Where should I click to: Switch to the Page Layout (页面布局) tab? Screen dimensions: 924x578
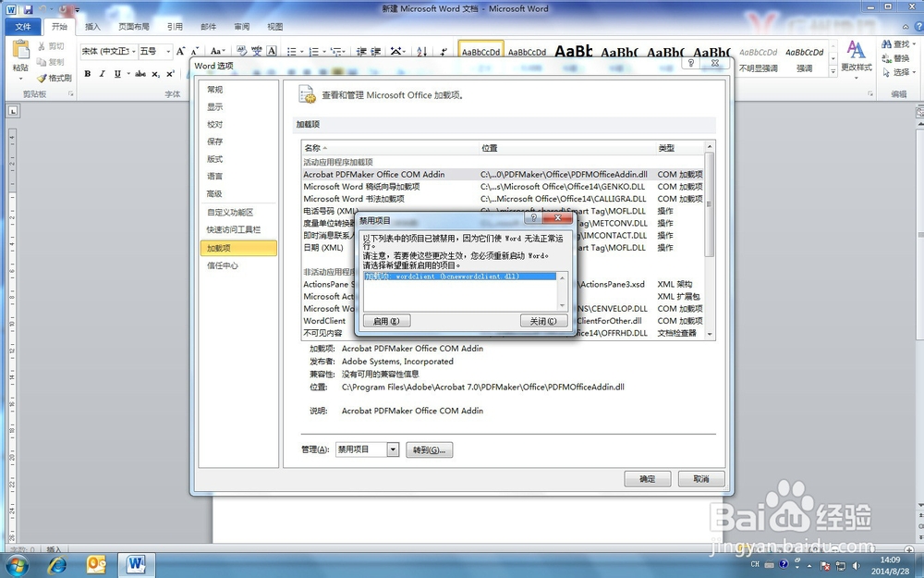pos(134,27)
